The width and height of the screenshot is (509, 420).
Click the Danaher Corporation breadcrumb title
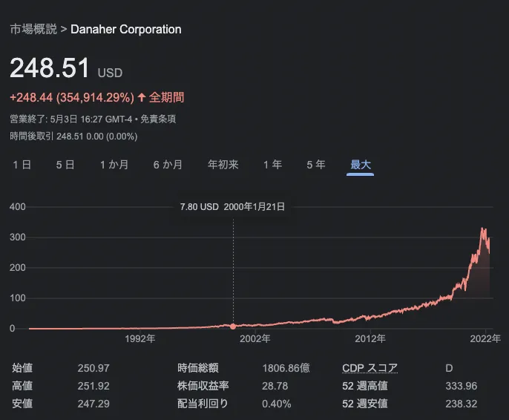126,29
